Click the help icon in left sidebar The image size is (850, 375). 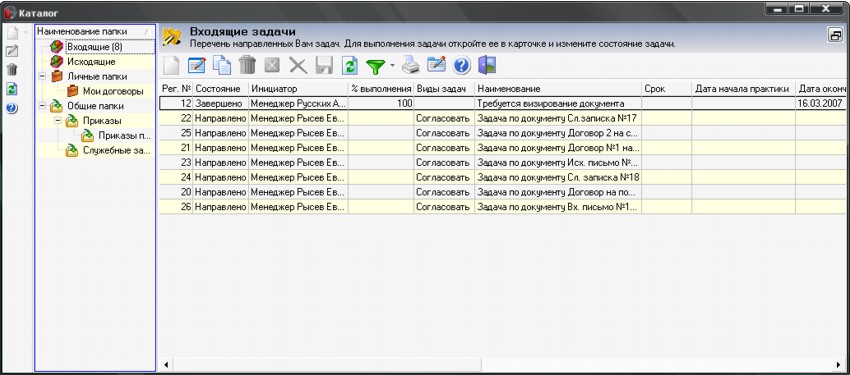tap(12, 108)
